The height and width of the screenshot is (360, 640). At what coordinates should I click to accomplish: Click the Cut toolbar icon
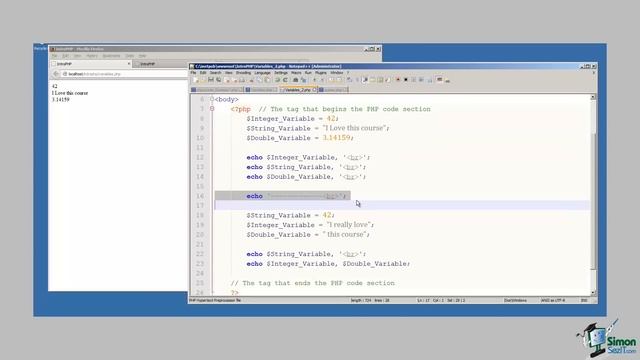click(x=251, y=80)
